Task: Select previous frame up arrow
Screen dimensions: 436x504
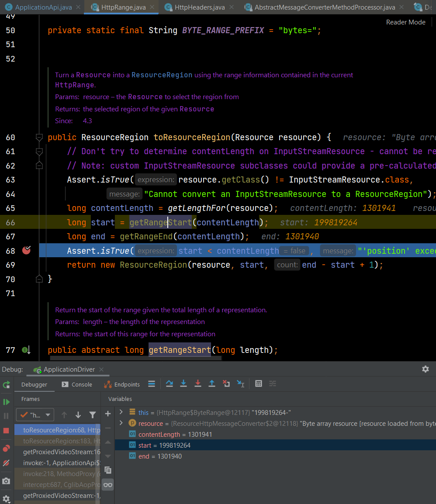Action: (x=64, y=415)
